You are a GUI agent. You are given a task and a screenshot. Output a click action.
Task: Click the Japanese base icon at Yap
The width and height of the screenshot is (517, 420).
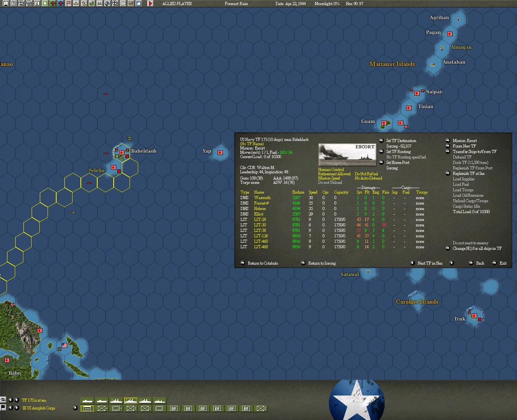click(220, 152)
